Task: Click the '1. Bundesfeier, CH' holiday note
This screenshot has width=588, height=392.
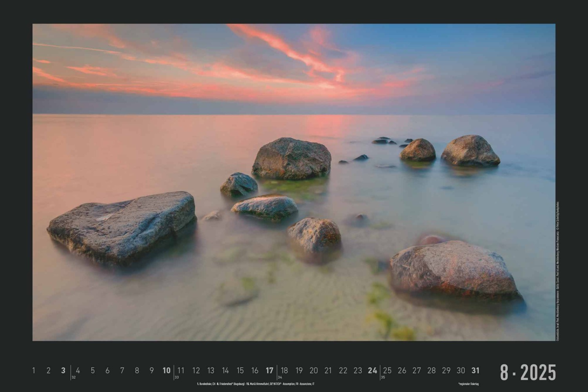Action: 206,384
